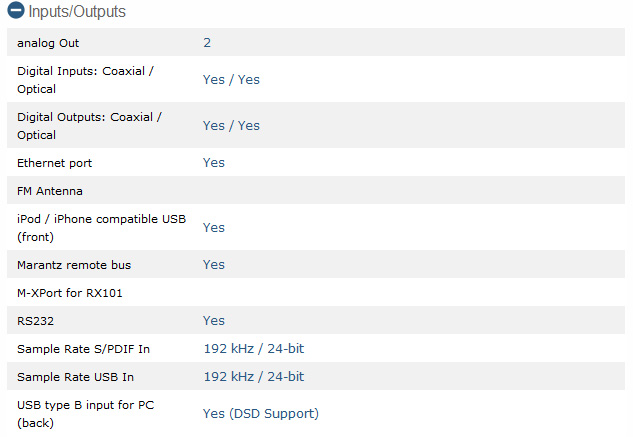The image size is (633, 437).
Task: Click the Yes value for Ethernet port
Action: click(214, 163)
